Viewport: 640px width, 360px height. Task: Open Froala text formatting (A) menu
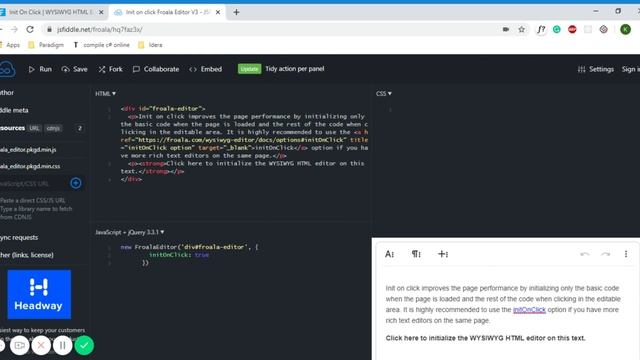(x=389, y=254)
